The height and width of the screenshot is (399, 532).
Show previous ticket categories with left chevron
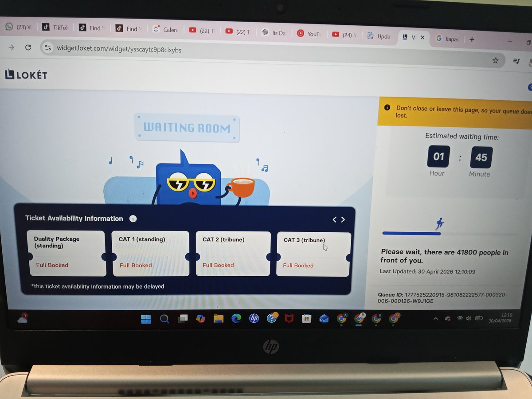tap(335, 219)
